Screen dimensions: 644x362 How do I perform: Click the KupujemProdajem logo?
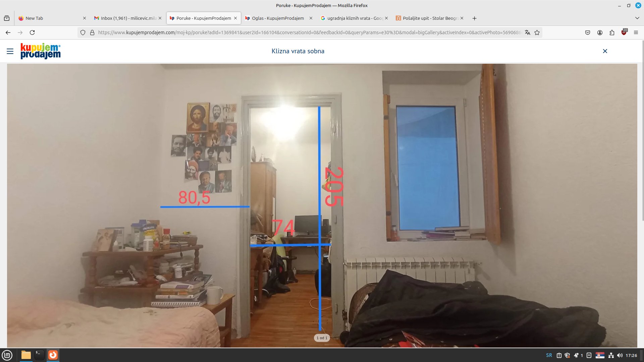(x=41, y=51)
